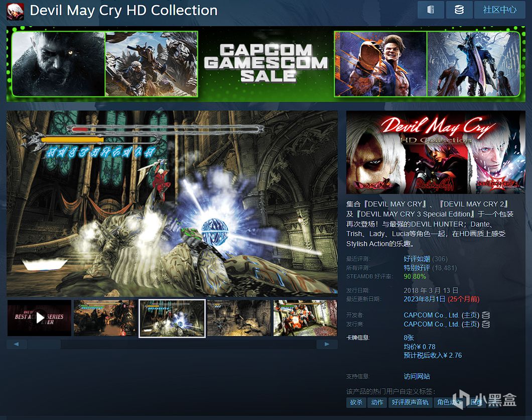The image size is (532, 420).
Task: Click 预计税后收入¥ 2.76 card income link
Action: [x=433, y=356]
